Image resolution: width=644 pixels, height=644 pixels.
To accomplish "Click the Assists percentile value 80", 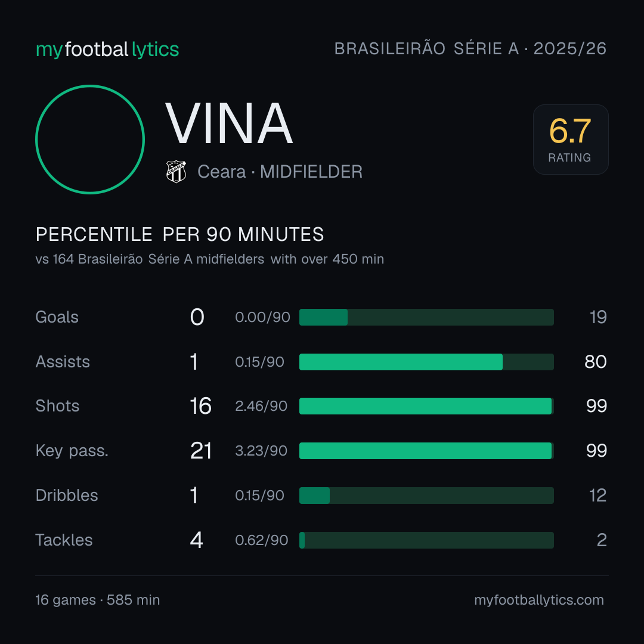I will tap(596, 362).
